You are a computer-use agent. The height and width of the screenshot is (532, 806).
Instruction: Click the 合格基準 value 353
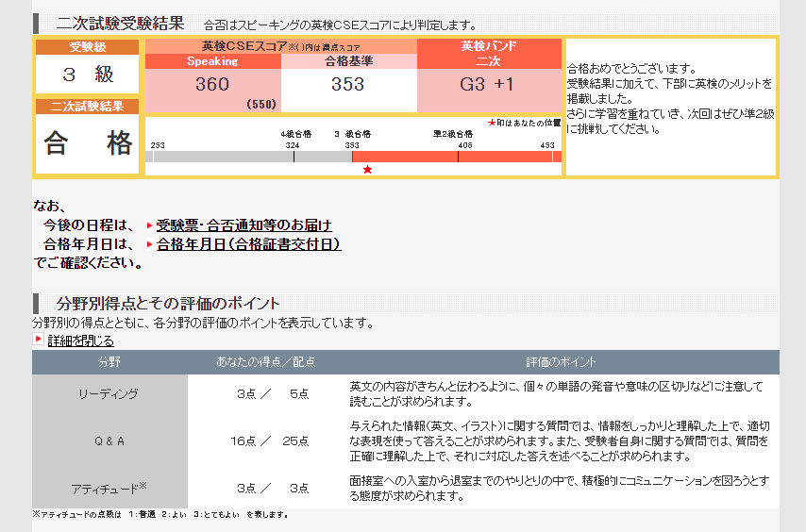coord(348,85)
